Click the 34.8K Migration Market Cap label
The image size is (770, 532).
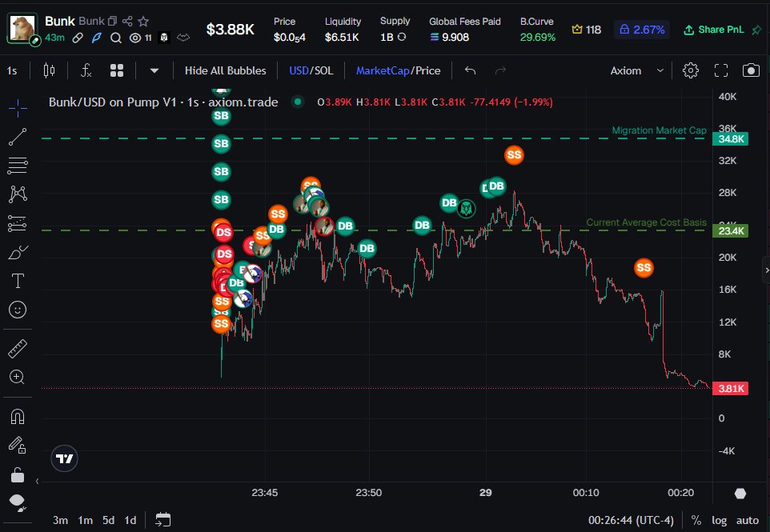click(x=731, y=139)
